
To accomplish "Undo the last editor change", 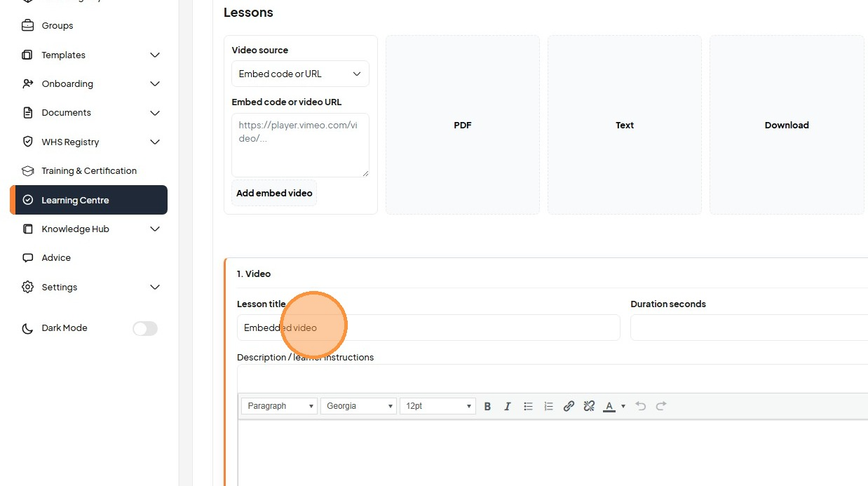I will pos(640,406).
